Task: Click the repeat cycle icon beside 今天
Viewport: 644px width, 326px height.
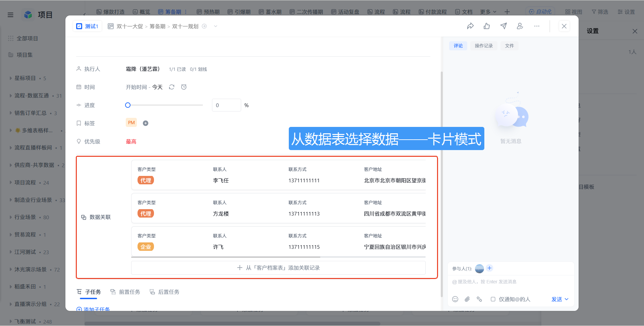Action: point(172,87)
